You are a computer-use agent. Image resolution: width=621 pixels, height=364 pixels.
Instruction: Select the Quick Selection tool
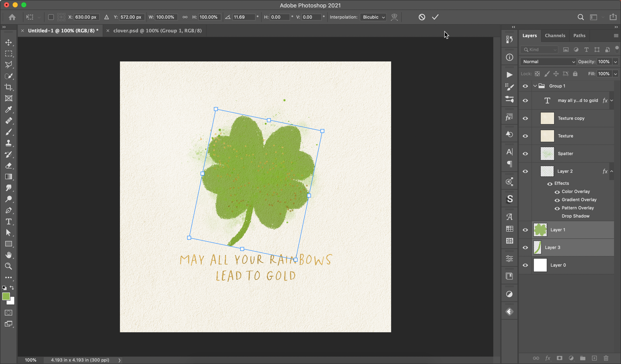[9, 76]
